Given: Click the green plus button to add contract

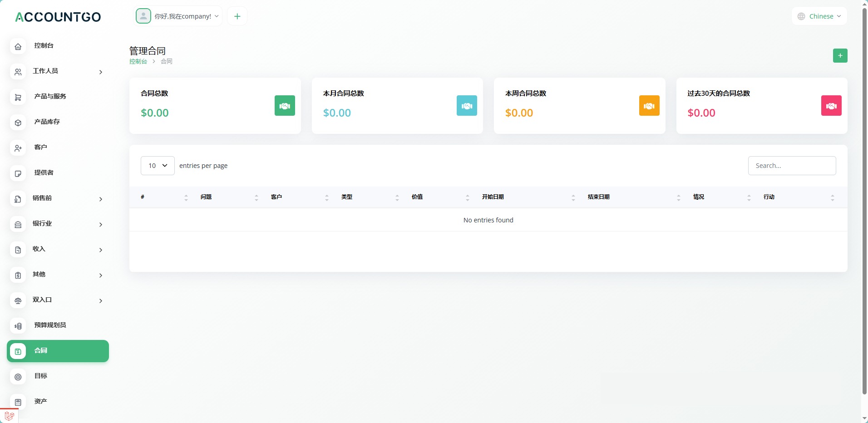Looking at the screenshot, I should point(840,55).
